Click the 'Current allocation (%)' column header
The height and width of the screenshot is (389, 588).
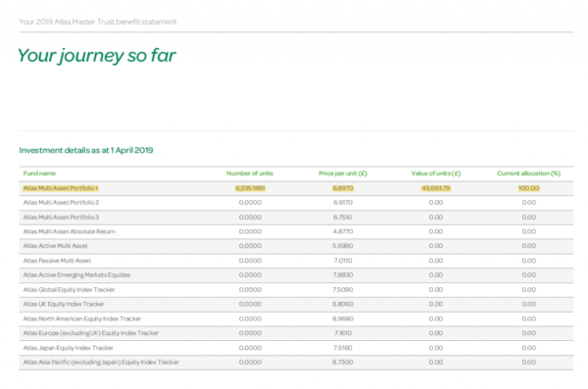[x=529, y=173]
